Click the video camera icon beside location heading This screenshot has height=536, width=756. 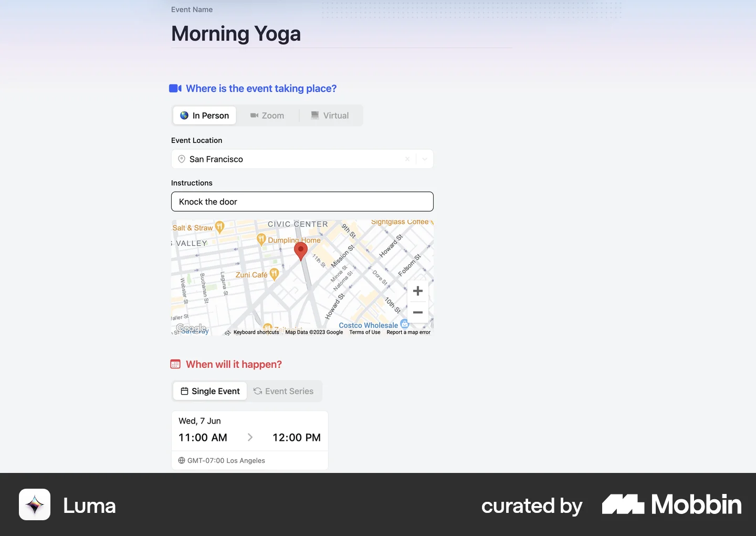pos(175,88)
